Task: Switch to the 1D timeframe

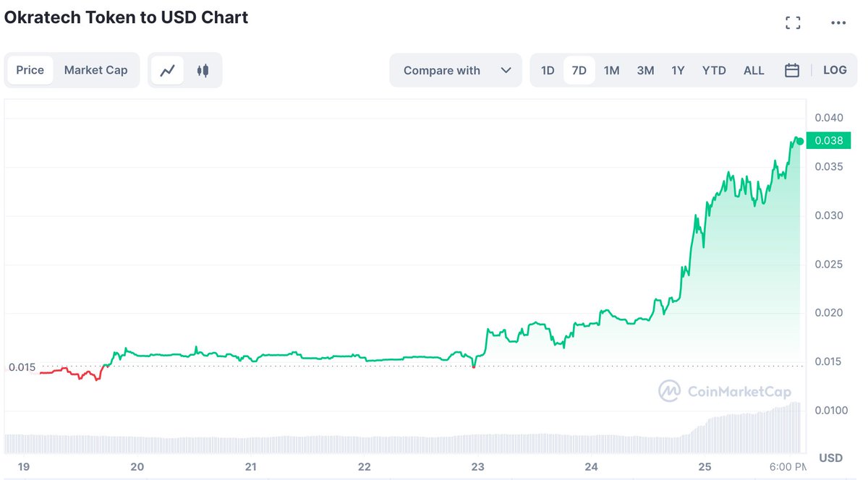Action: point(548,69)
